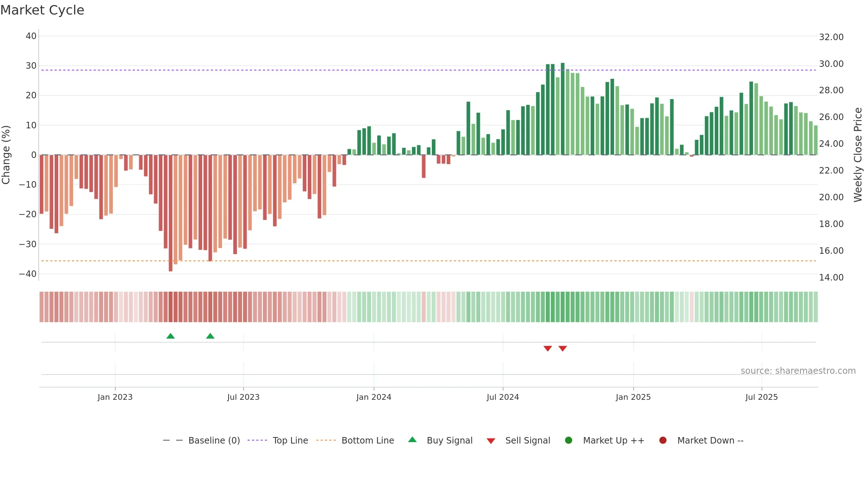Click the Jul 2024 x-axis label

pos(503,397)
